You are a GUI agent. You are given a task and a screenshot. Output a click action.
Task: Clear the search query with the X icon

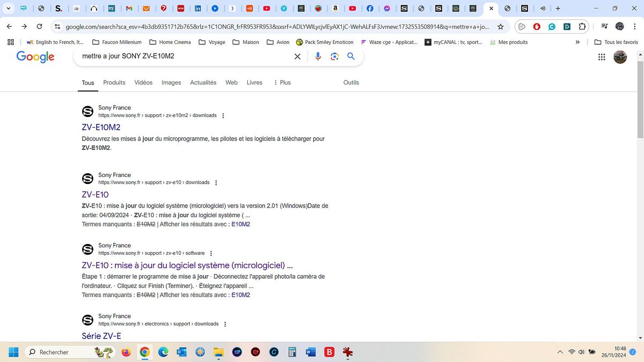pyautogui.click(x=297, y=56)
